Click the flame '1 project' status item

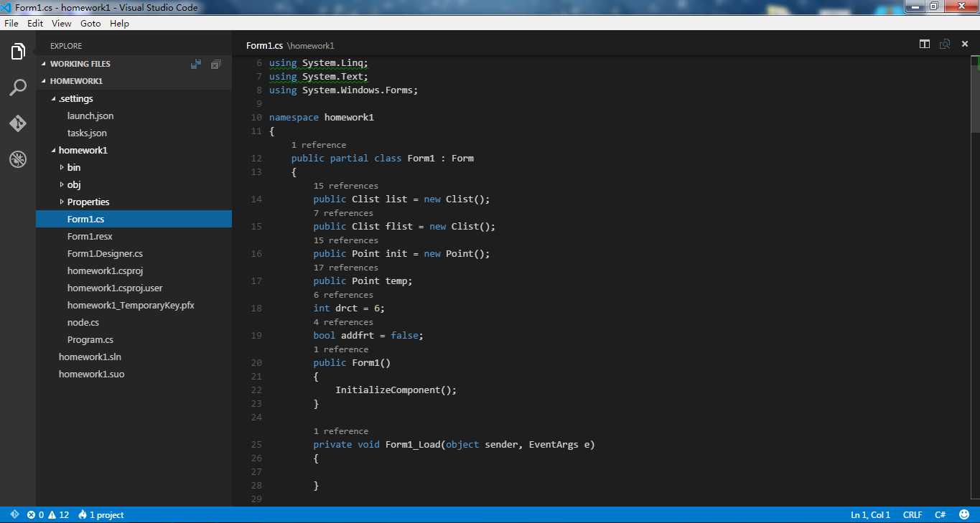(x=101, y=514)
